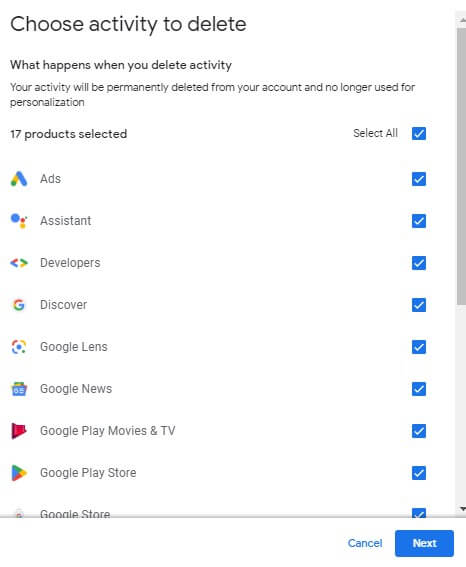Uncheck the Assistant checkbox
Image resolution: width=466 pixels, height=567 pixels.
419,221
